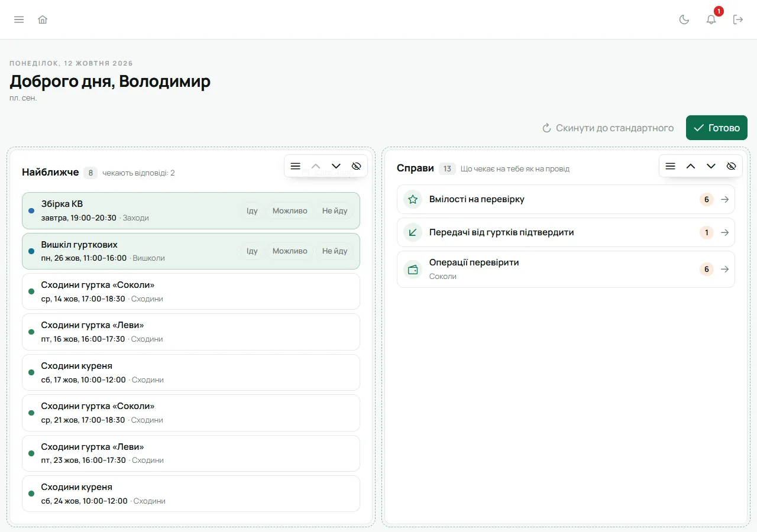Image resolution: width=757 pixels, height=532 pixels.
Task: Hide the Справи widget with the eye icon
Action: 731,166
